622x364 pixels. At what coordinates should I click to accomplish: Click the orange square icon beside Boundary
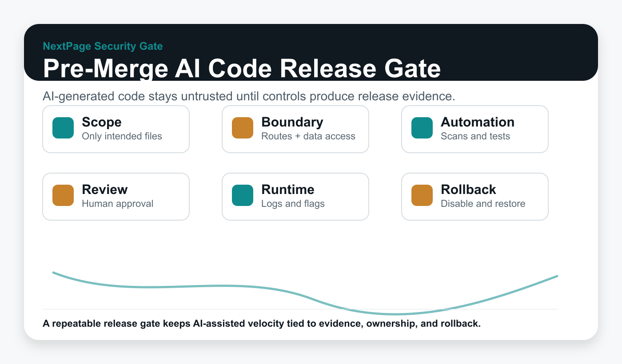pos(243,128)
